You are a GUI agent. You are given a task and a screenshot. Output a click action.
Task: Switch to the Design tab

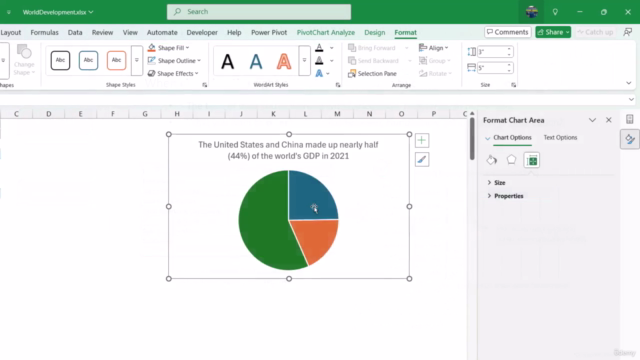coord(375,32)
